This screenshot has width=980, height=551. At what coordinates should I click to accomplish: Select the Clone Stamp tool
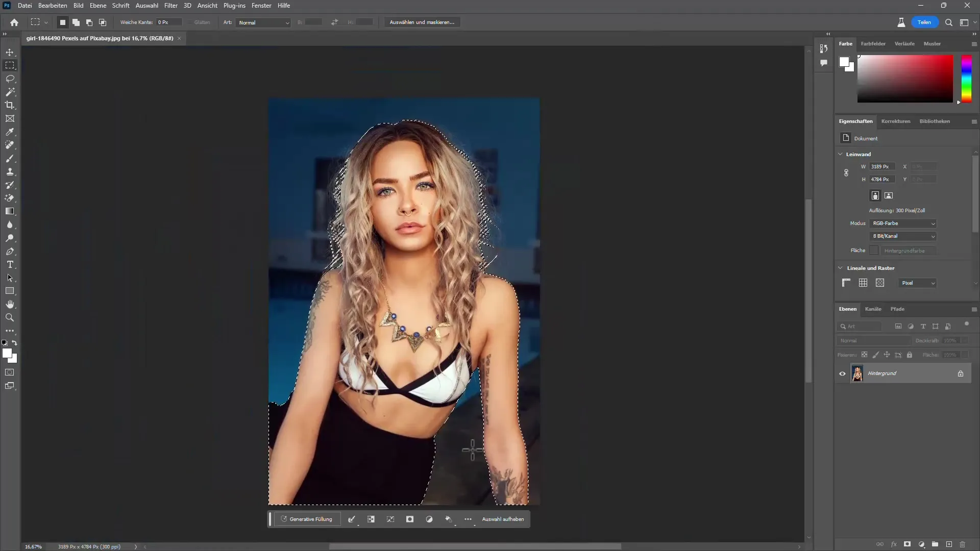(9, 171)
